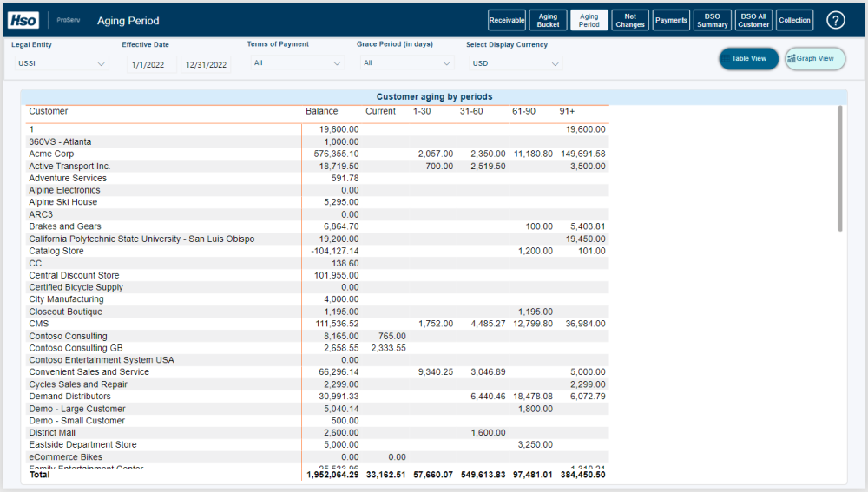
Task: Select the Table View toggle
Action: click(x=748, y=59)
